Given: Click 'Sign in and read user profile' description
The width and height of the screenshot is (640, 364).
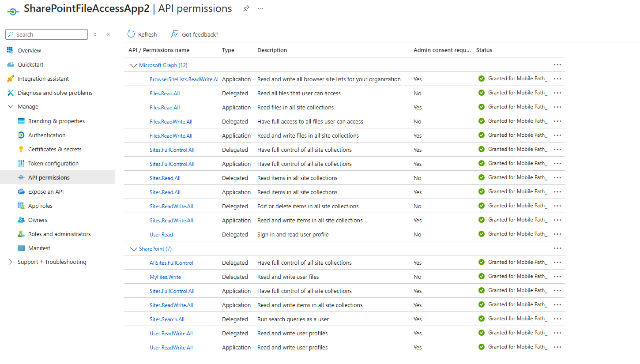Looking at the screenshot, I should pos(293,235).
